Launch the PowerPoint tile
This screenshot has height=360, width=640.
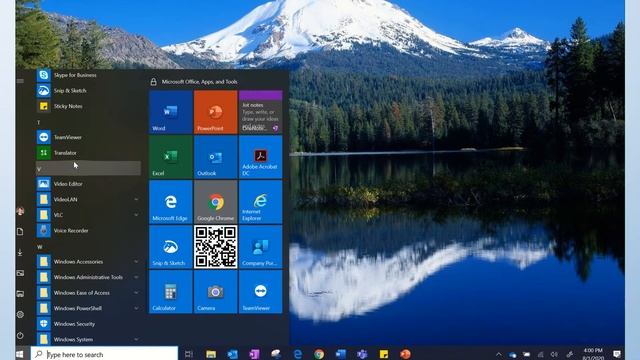coord(216,112)
